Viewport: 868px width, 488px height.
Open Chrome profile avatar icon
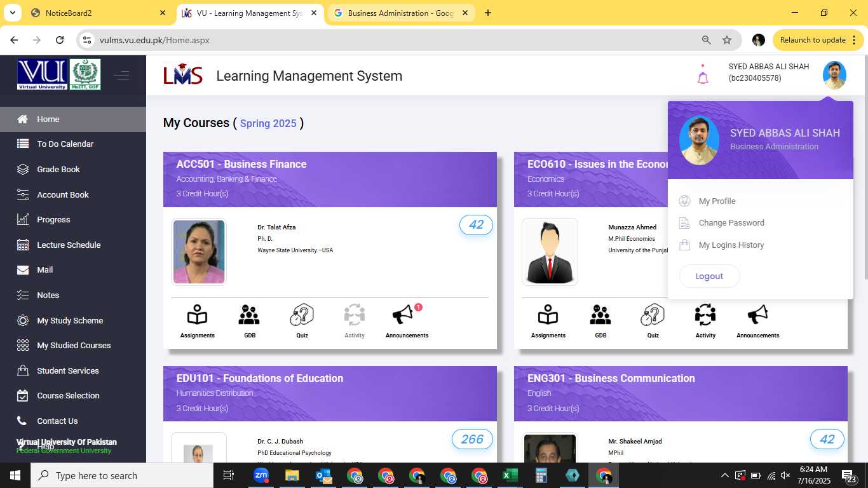[758, 40]
